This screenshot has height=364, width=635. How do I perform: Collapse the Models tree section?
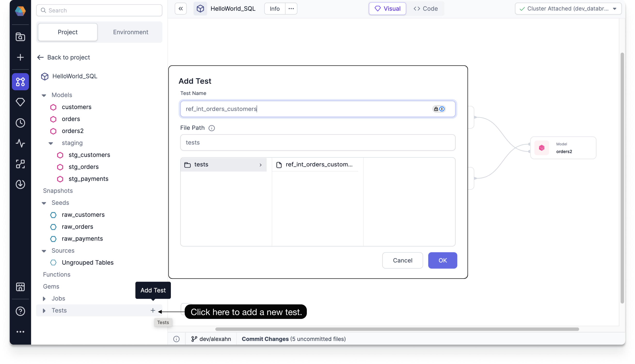[x=44, y=95]
